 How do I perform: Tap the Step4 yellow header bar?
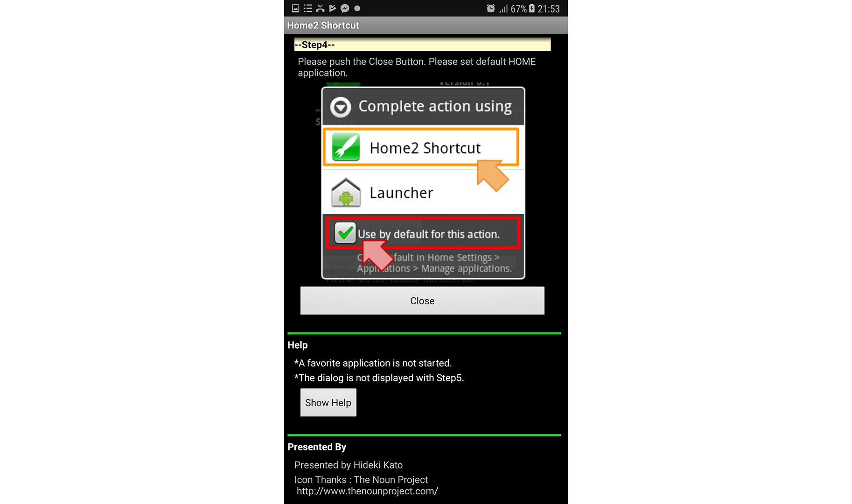(422, 44)
